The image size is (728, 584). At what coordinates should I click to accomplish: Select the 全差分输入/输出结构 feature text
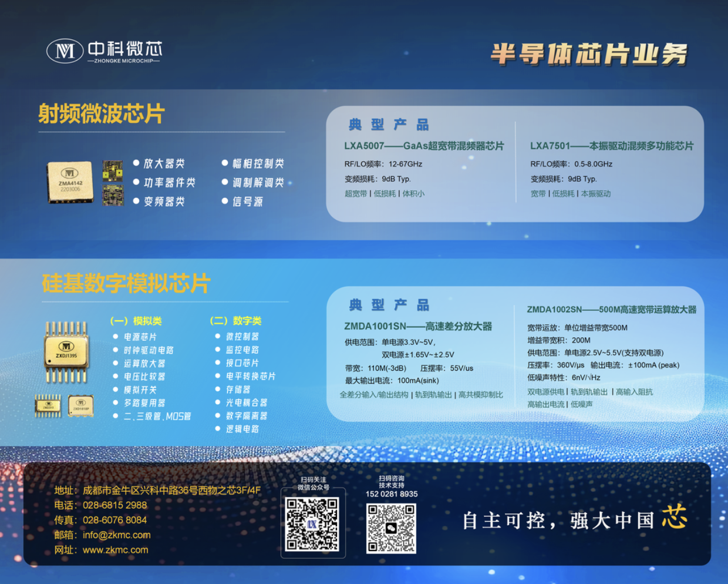374,395
